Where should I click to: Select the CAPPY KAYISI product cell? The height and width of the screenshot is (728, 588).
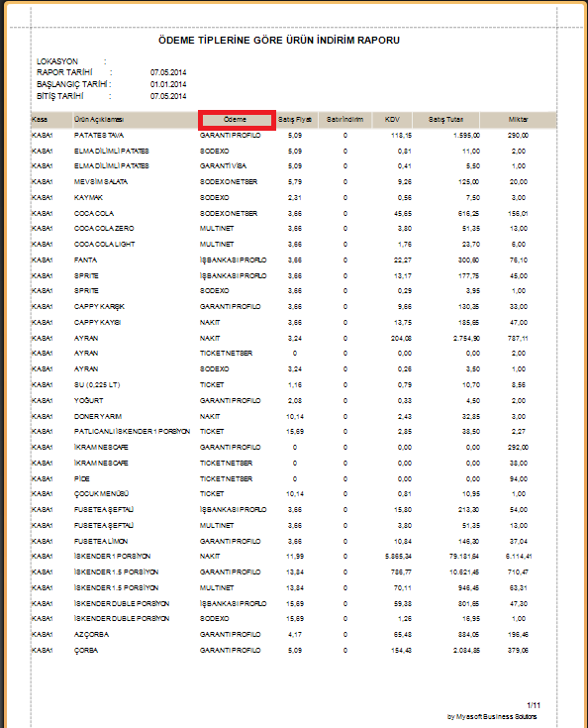97,322
